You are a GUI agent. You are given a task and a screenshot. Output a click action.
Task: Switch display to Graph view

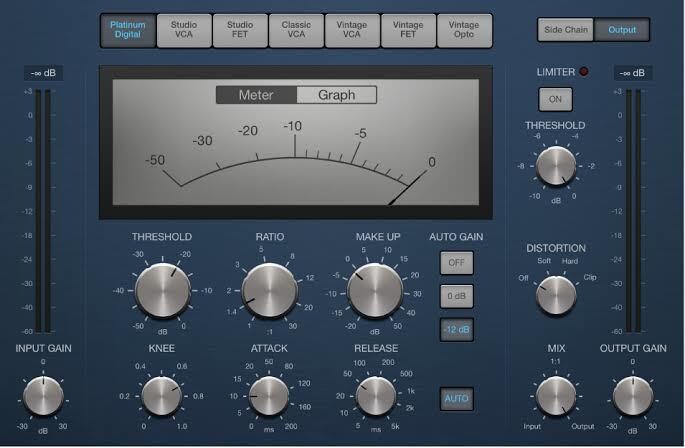tap(336, 95)
